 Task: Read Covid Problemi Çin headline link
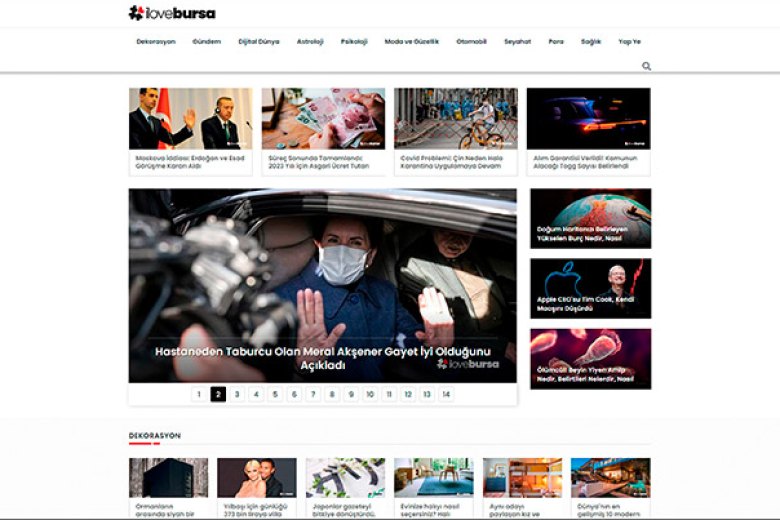[452, 162]
